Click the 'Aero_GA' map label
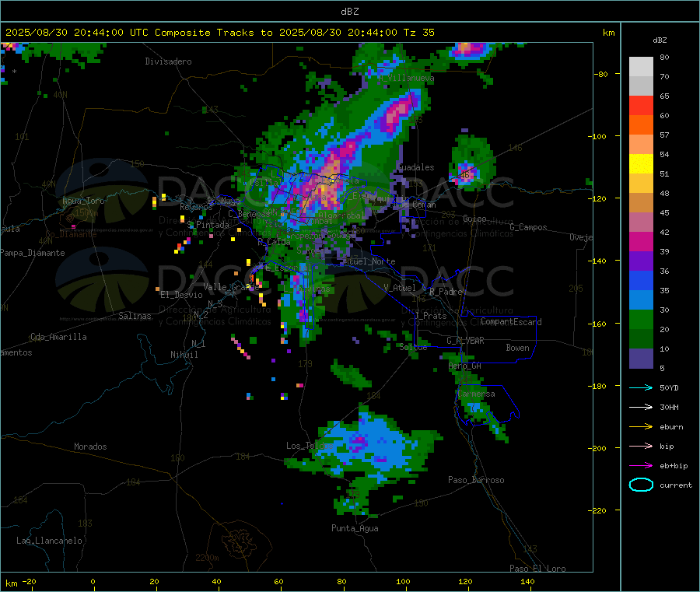This screenshot has width=700, height=592. tap(465, 366)
